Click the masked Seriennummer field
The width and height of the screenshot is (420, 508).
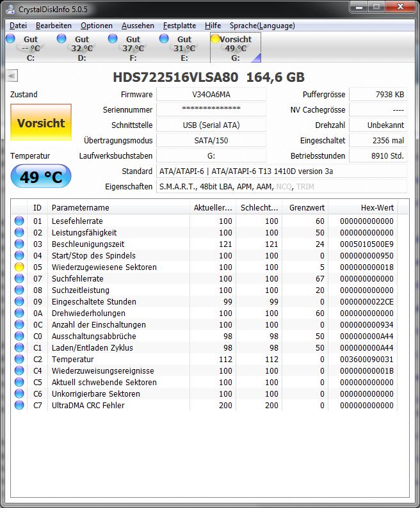pyautogui.click(x=211, y=109)
